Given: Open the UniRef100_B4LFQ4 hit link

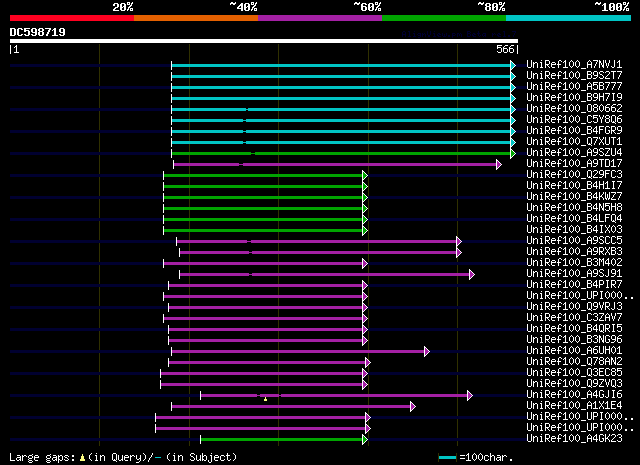Looking at the screenshot, I should point(574,219).
